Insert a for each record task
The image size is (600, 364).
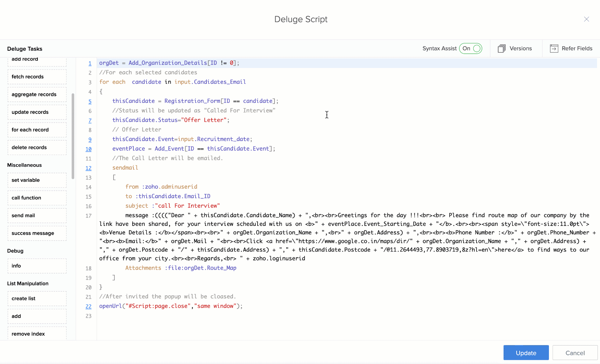[37, 129]
